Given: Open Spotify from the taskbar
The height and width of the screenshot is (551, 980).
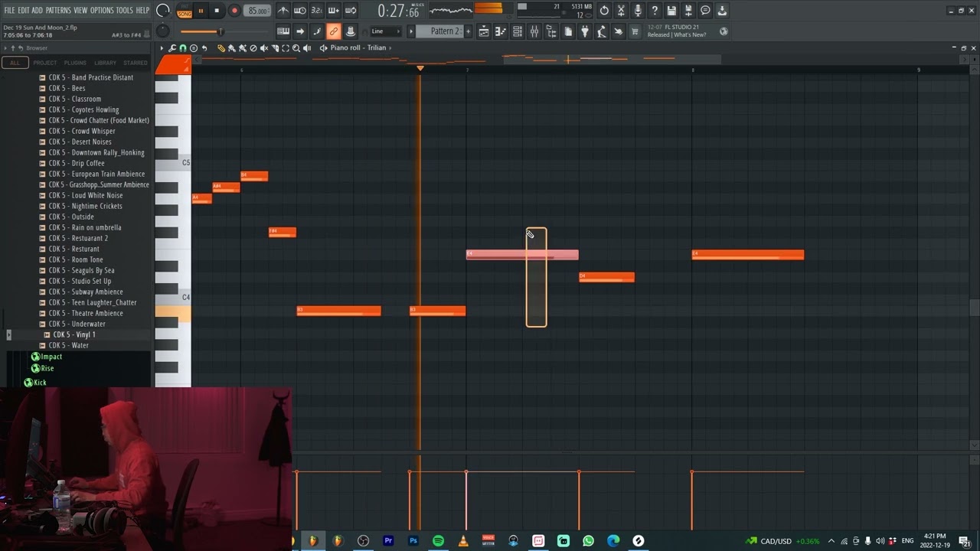Looking at the screenshot, I should point(438,540).
